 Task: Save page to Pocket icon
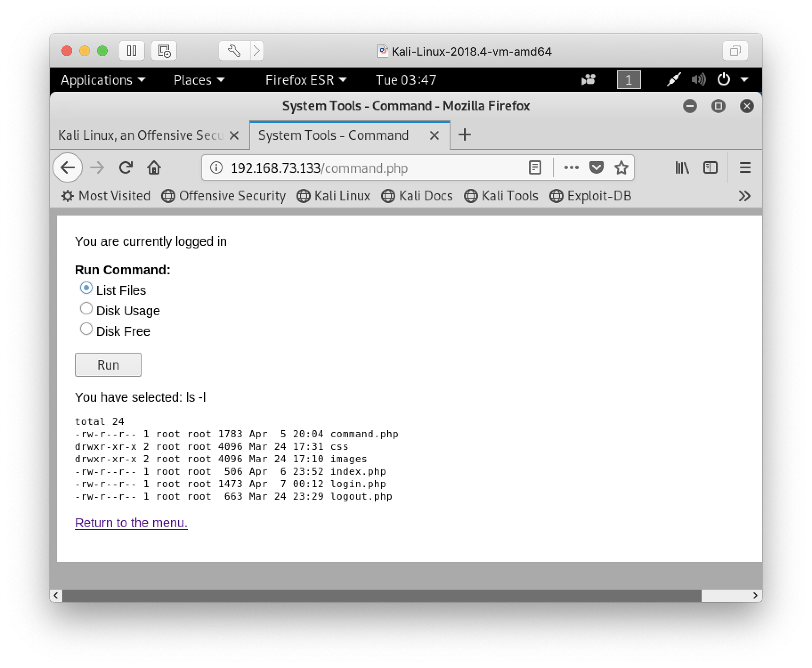[x=596, y=168]
